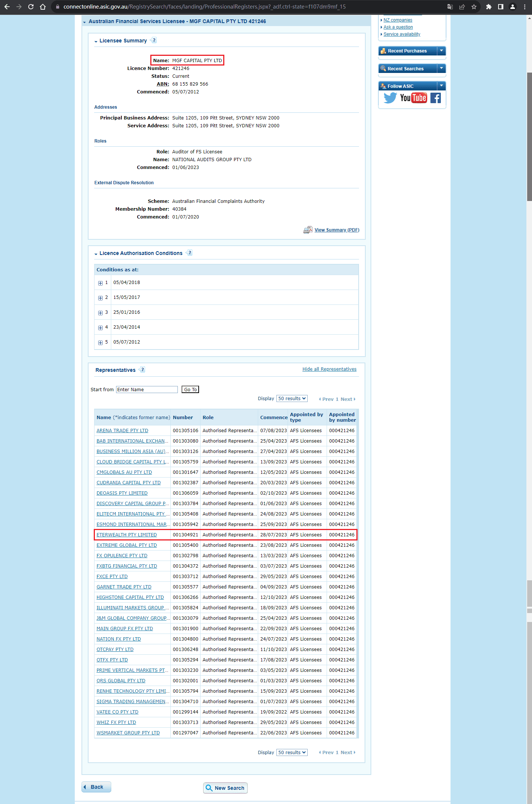The image size is (532, 804).
Task: Reload the page with the refresh icon
Action: [x=31, y=7]
